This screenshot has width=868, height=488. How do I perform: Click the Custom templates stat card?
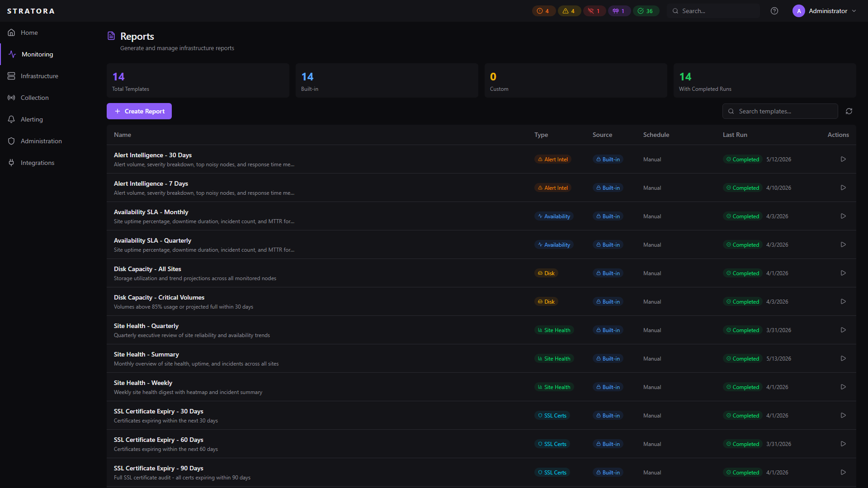tap(576, 80)
